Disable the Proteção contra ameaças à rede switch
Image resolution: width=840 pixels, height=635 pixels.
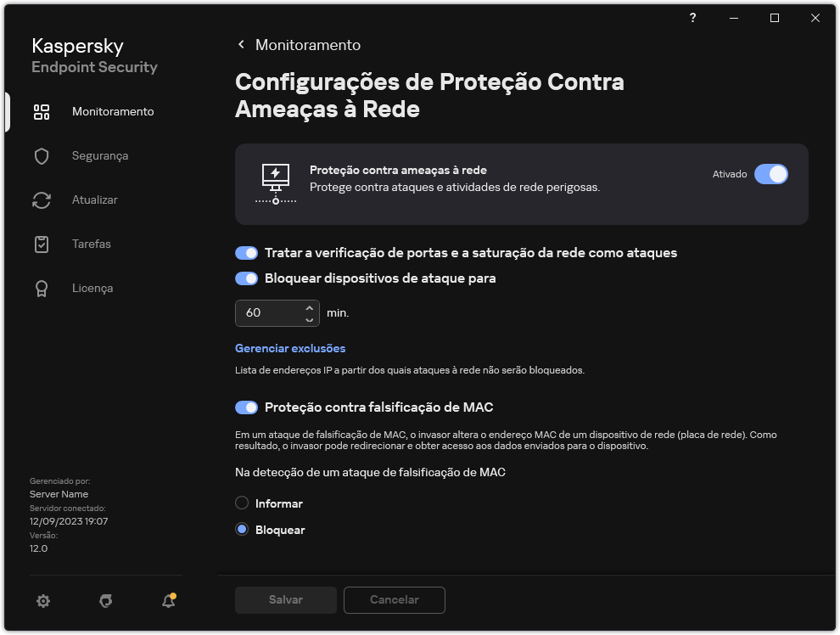[x=771, y=174]
